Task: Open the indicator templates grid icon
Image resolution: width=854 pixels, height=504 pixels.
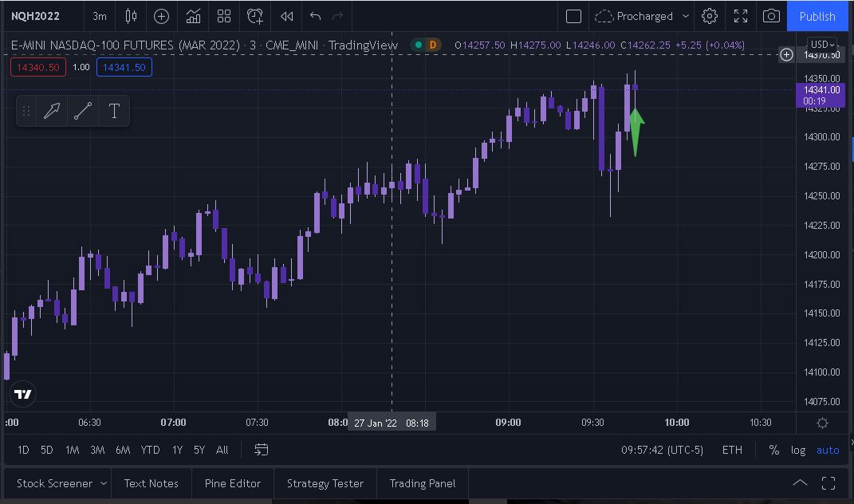Action: (x=224, y=16)
